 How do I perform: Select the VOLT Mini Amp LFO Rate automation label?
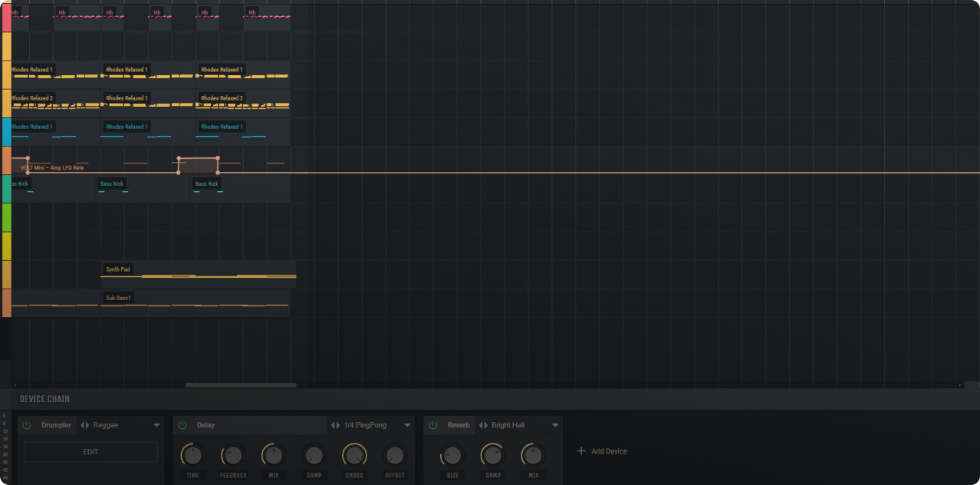(52, 167)
